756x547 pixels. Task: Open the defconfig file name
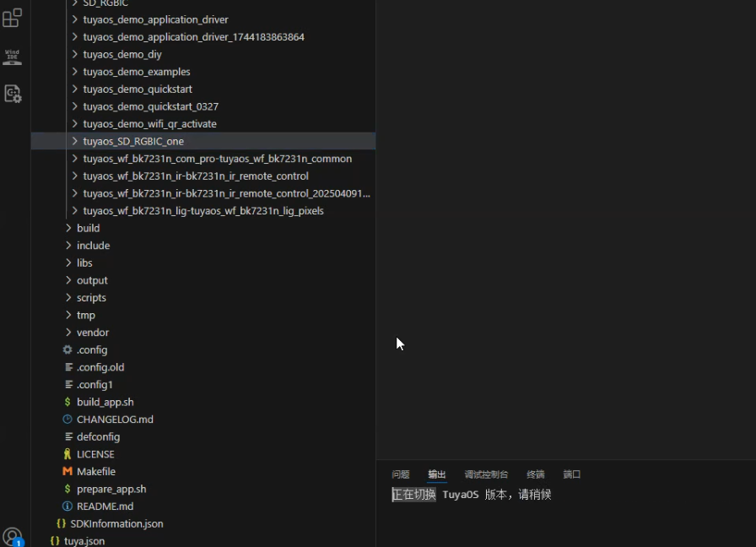(99, 436)
